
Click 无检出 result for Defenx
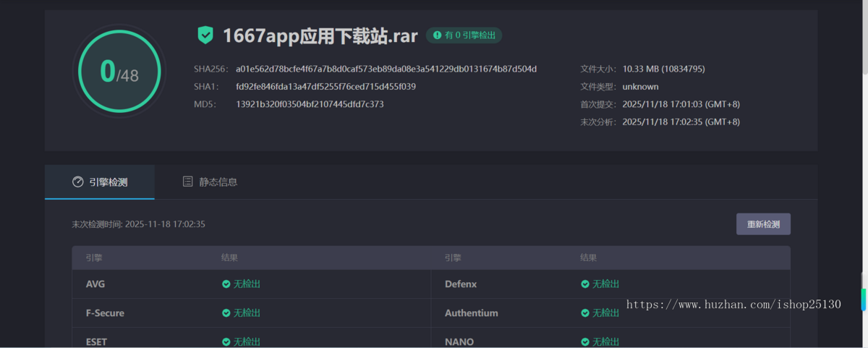605,284
